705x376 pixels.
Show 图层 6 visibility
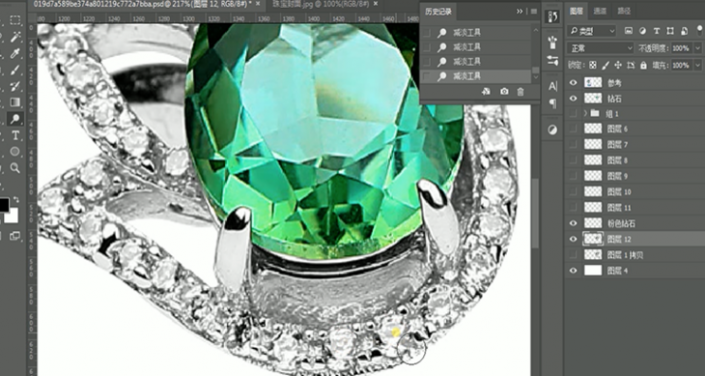point(573,129)
